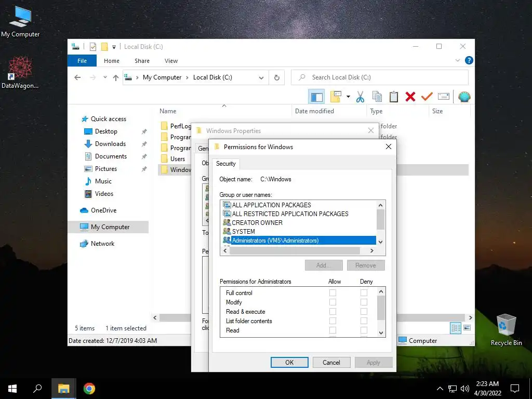Viewport: 532px width, 399px height.
Task: Select Administrators (VM5\Administrators) entry
Action: 299,240
